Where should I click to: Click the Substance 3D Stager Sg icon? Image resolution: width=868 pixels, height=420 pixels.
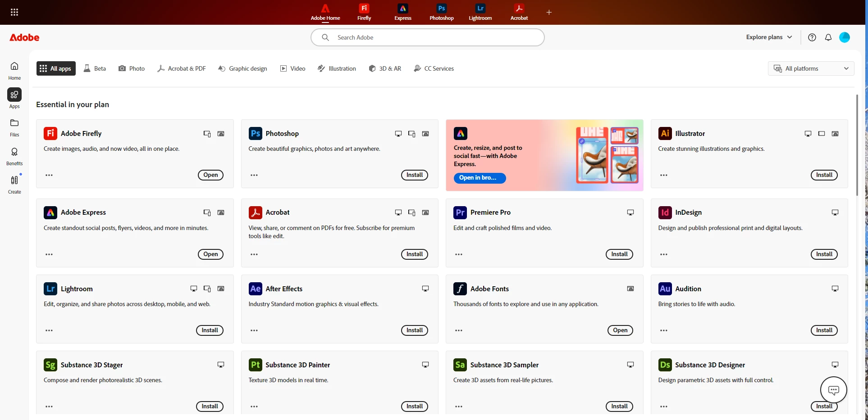pyautogui.click(x=50, y=365)
